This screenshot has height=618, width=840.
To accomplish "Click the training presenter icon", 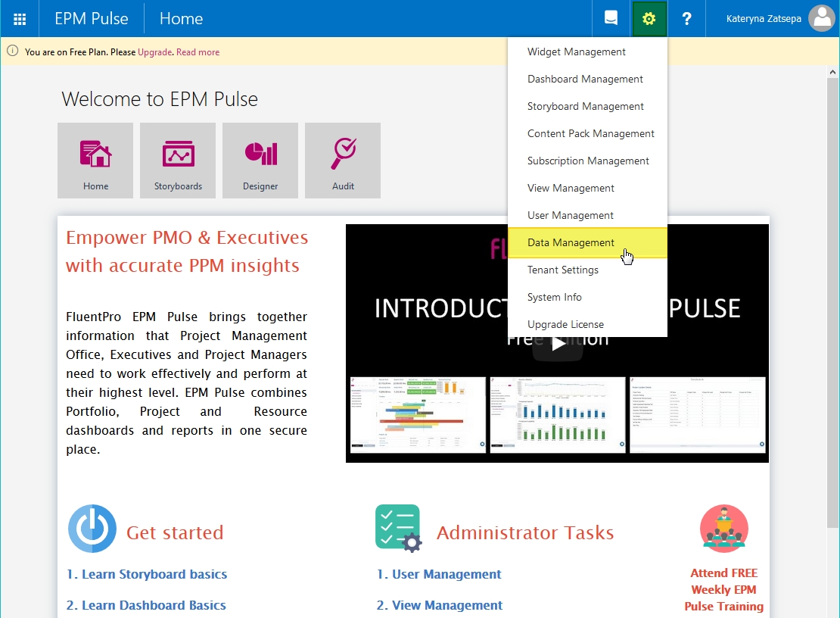I will pos(723,529).
